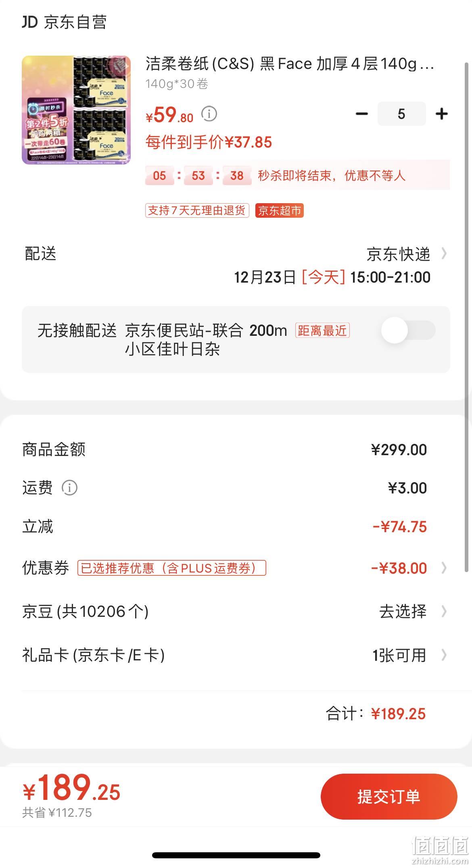Click the shipping fee info icon
The image size is (472, 868).
coord(69,488)
